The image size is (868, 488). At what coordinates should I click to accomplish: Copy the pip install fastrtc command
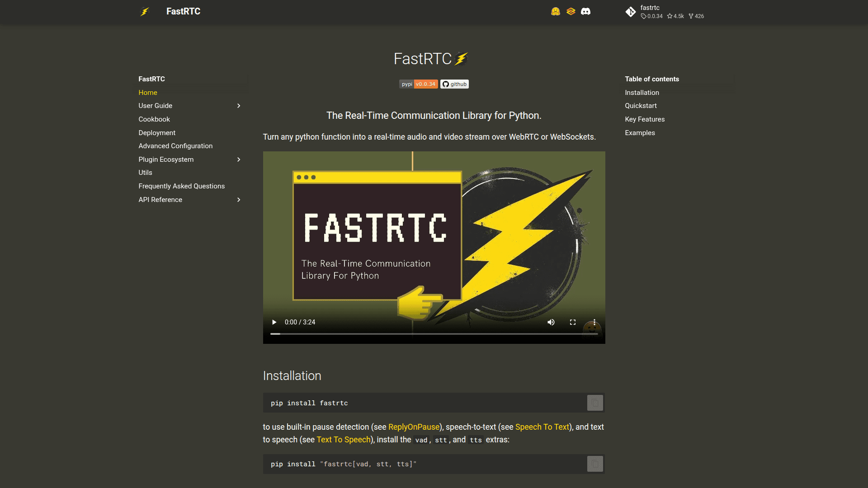tap(595, 403)
